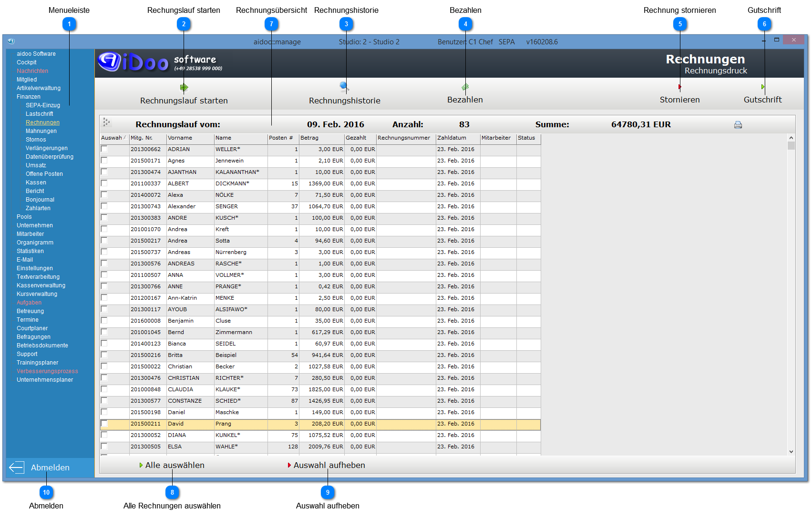Open Trainingsplaner in the left menu
Screen dimensions: 812x518
click(38, 363)
